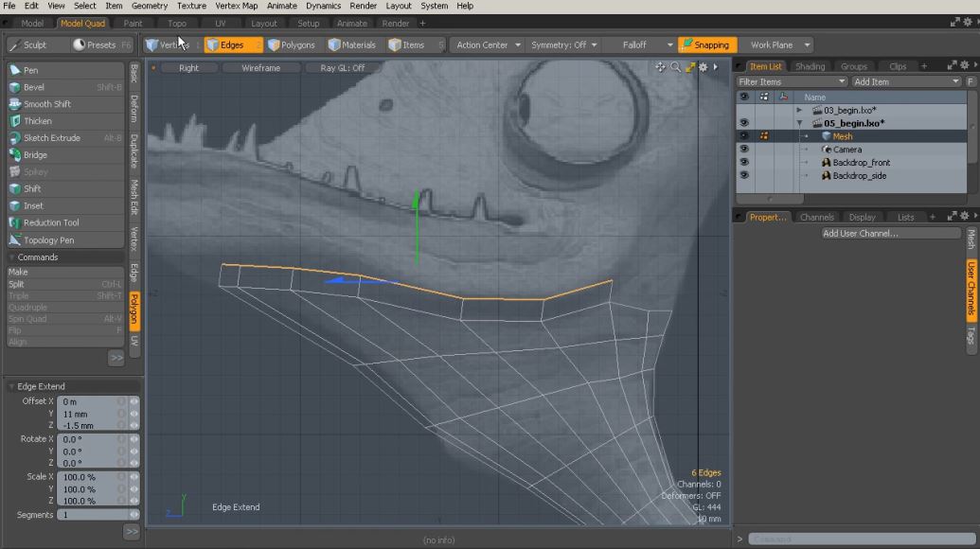Open the Reduction Tool
The width and height of the screenshot is (980, 549).
[51, 223]
